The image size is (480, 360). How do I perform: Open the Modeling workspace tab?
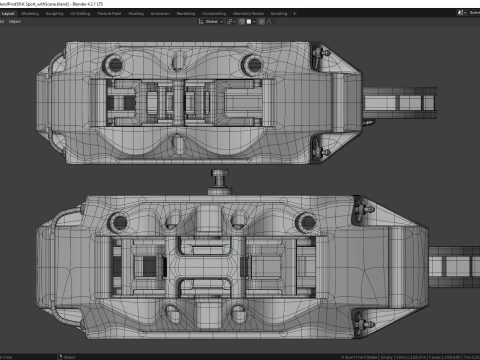[x=30, y=14]
